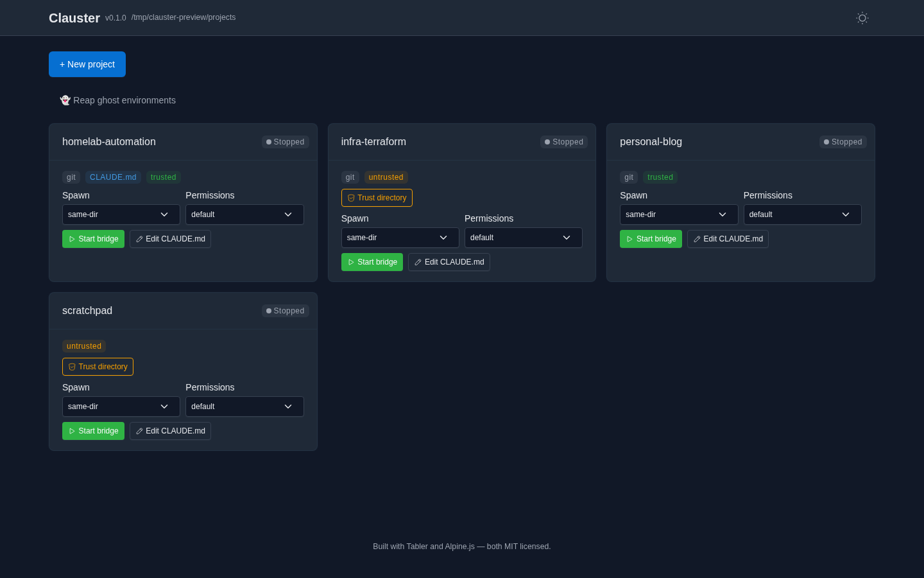Click the homelab-automation Stopped status badge
The height and width of the screenshot is (578, 924).
pos(286,142)
